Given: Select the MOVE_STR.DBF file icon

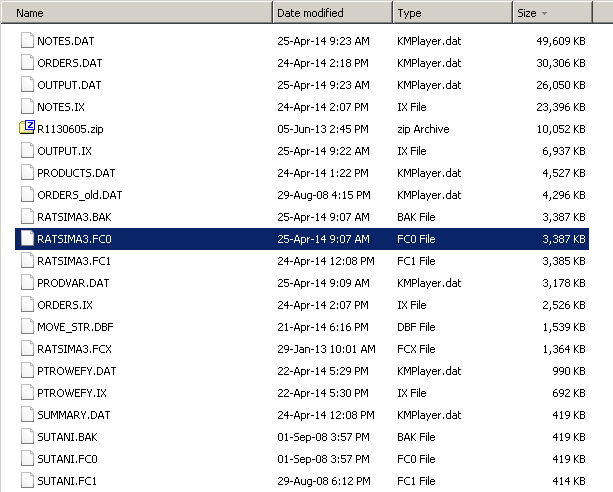Looking at the screenshot, I should [x=27, y=327].
